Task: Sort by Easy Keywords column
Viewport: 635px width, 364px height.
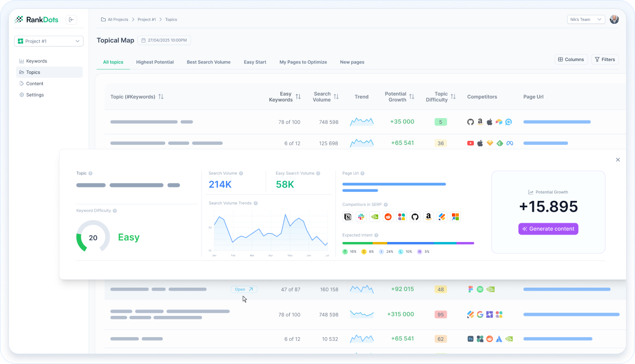Action: [x=298, y=97]
